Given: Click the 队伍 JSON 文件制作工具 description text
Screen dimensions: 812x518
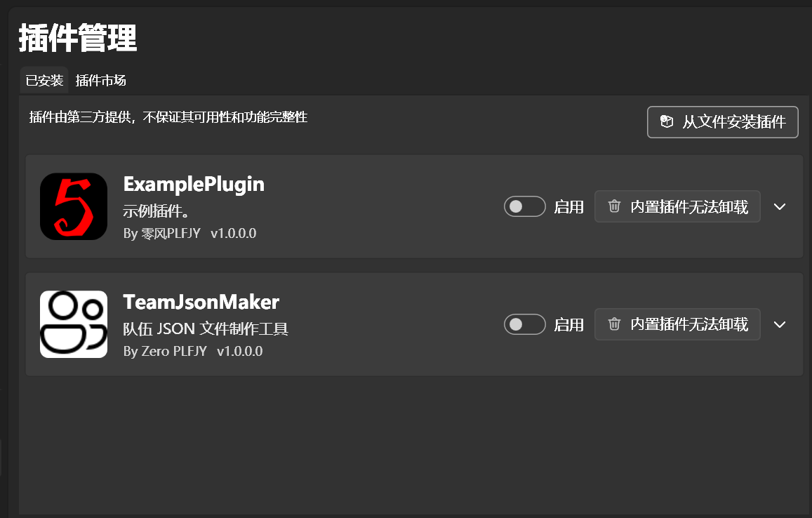Looking at the screenshot, I should pos(206,328).
